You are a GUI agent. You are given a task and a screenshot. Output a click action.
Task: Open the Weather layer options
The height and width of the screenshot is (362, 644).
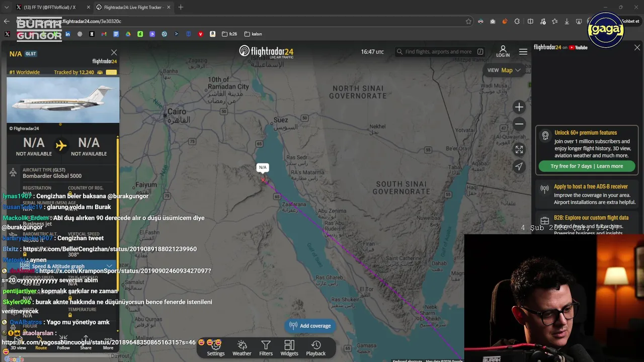coord(242,348)
